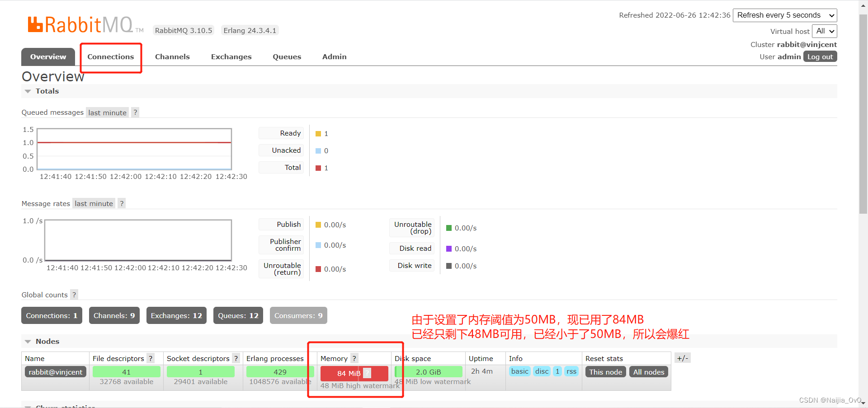Click the 2.0 GiB disk space bar
Viewport: 868px width, 408px height.
click(x=429, y=372)
